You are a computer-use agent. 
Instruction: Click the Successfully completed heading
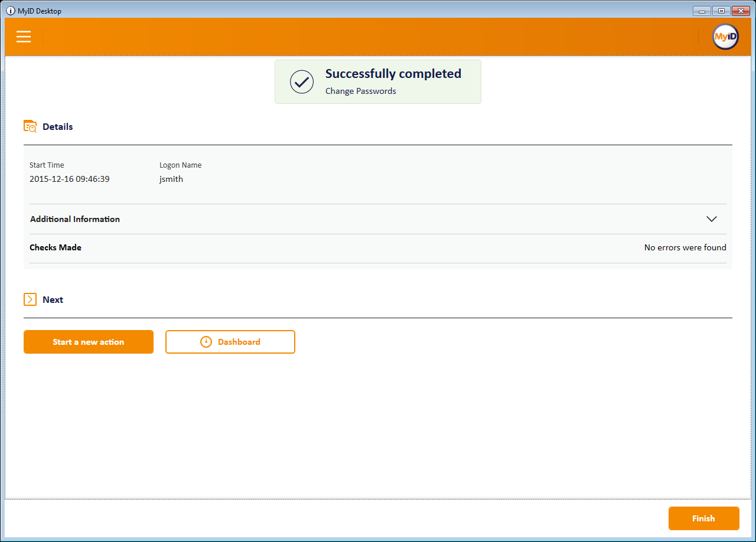tap(393, 74)
